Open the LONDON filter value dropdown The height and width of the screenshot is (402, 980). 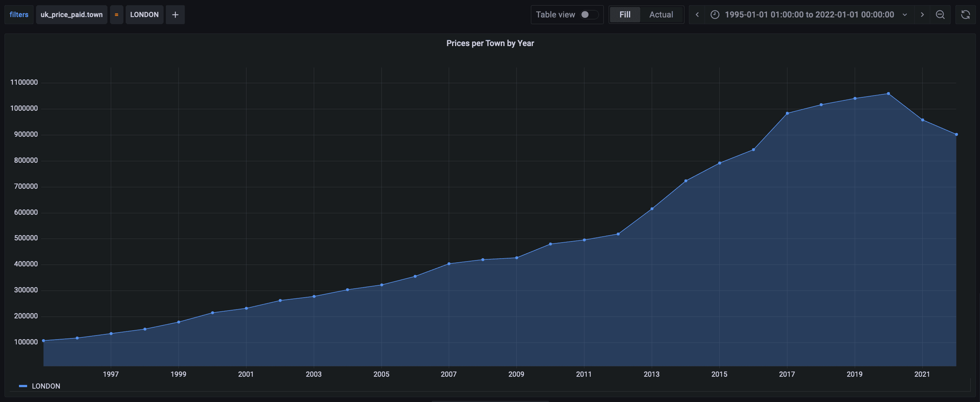click(144, 15)
